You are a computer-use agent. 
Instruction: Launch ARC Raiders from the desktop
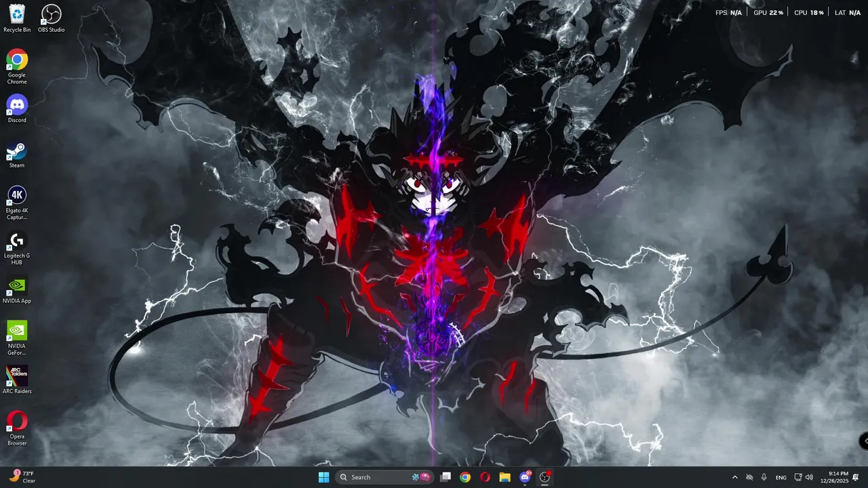coord(17,380)
